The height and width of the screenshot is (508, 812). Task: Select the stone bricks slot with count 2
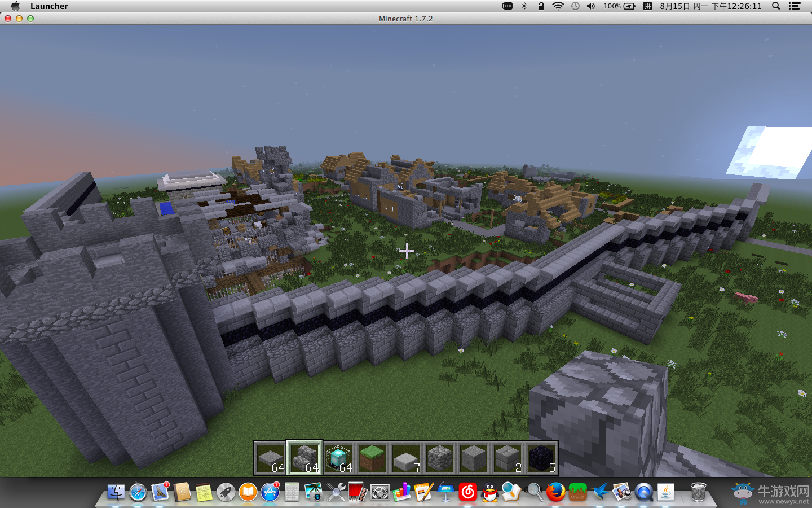click(507, 458)
